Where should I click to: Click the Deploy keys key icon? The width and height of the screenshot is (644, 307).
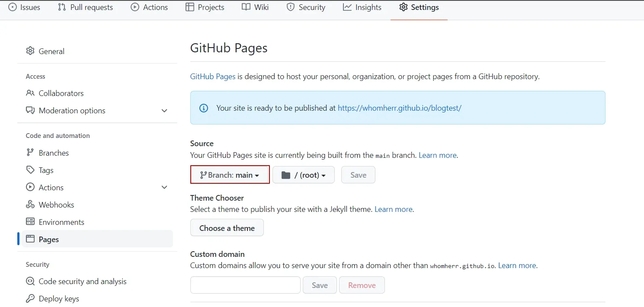pos(30,298)
